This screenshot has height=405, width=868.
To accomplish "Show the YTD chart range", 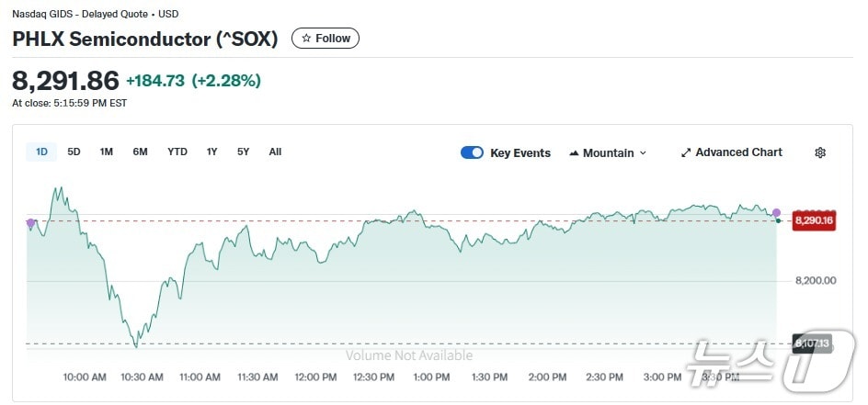I will 177,152.
